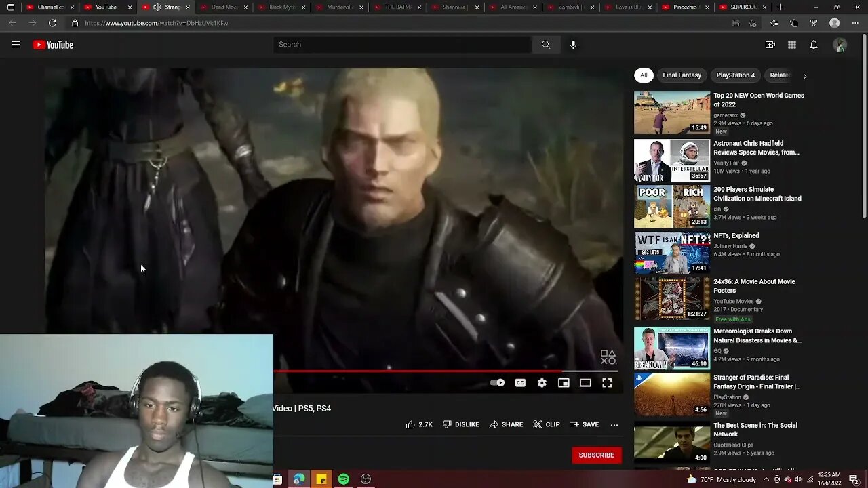Viewport: 868px width, 488px height.
Task: Click into the YouTube search field
Action: [x=403, y=45]
